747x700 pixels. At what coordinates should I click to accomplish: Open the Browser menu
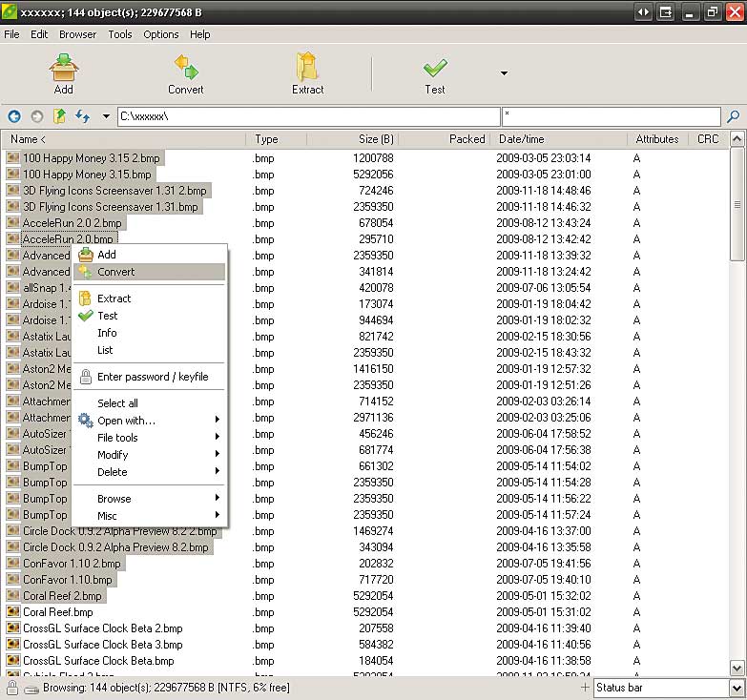(x=77, y=34)
